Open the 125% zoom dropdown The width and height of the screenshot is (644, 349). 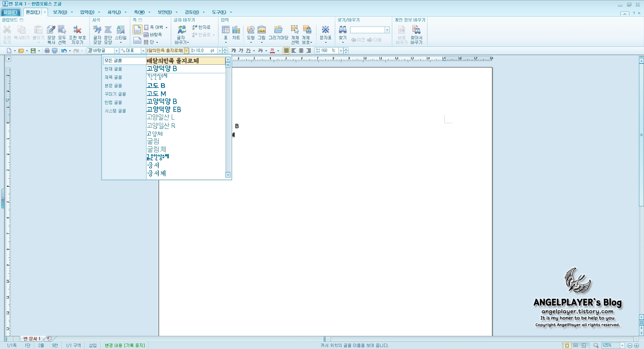coord(622,345)
